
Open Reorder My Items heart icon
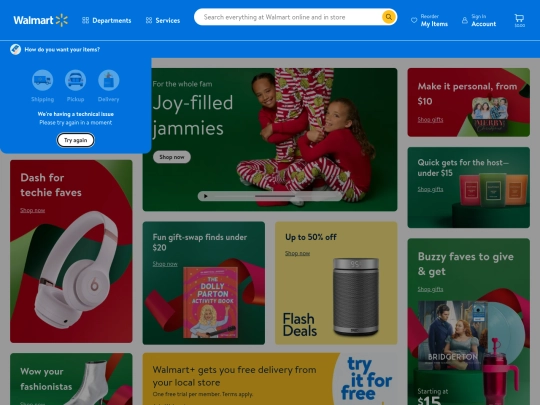(x=414, y=20)
